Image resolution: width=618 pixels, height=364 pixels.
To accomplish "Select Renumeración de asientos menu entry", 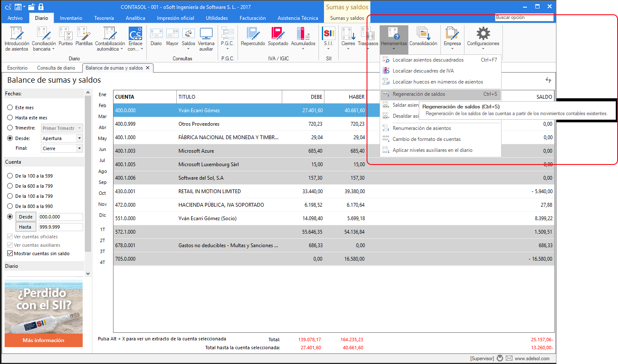I will click(x=440, y=128).
